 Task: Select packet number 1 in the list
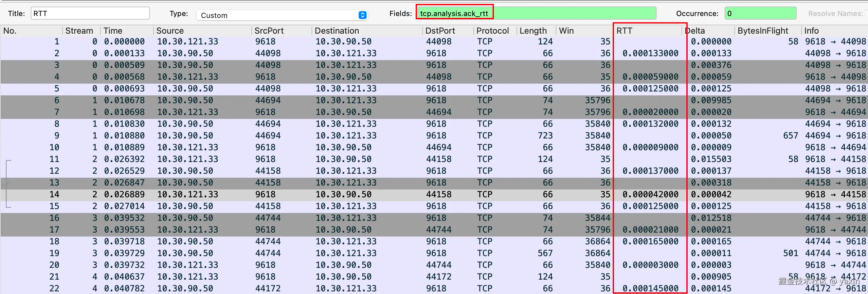coord(202,41)
